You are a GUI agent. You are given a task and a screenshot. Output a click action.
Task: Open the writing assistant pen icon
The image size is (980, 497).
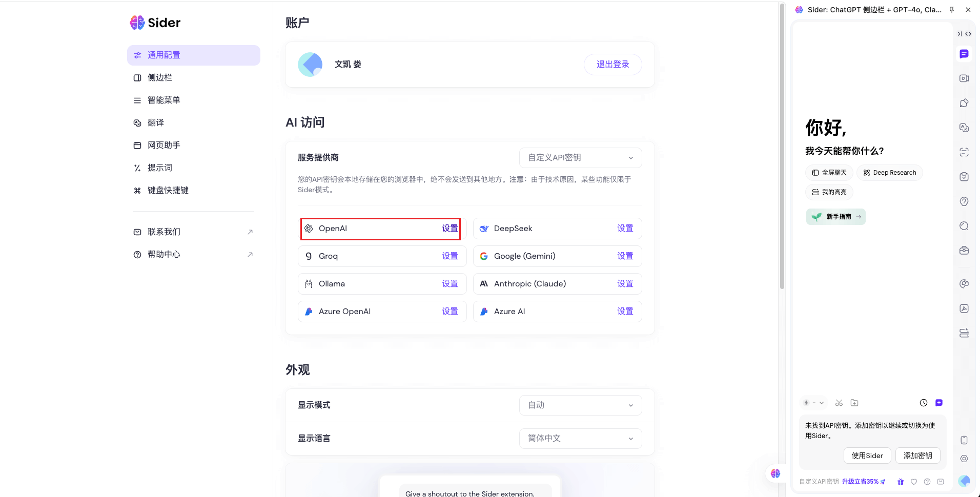click(965, 102)
